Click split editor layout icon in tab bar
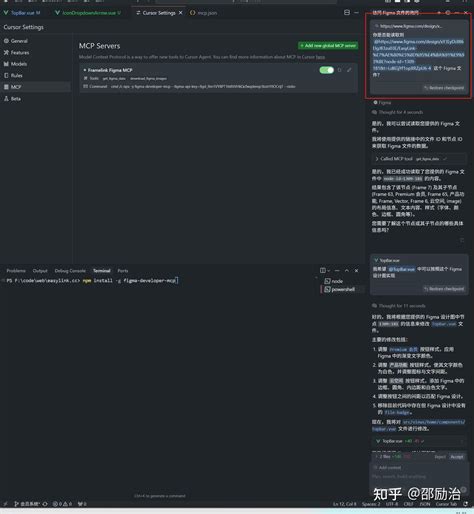 347,13
